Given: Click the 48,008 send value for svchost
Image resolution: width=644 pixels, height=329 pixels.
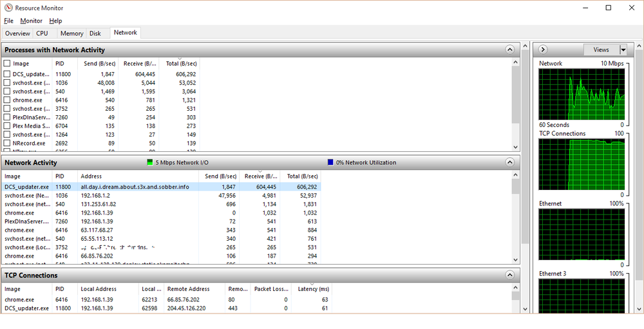Looking at the screenshot, I should click(x=105, y=82).
